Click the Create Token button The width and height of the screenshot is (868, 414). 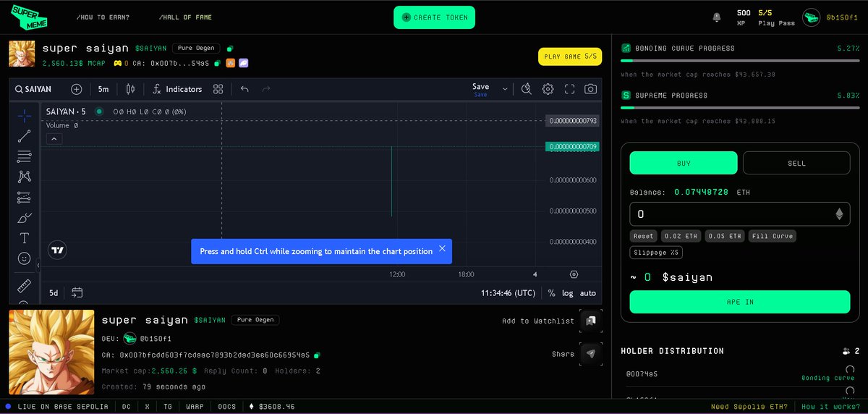point(434,17)
